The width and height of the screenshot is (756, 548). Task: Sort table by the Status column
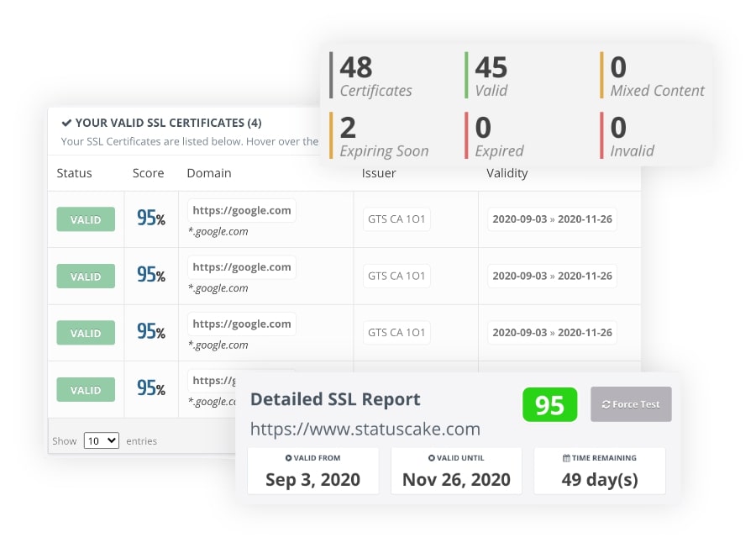(74, 173)
